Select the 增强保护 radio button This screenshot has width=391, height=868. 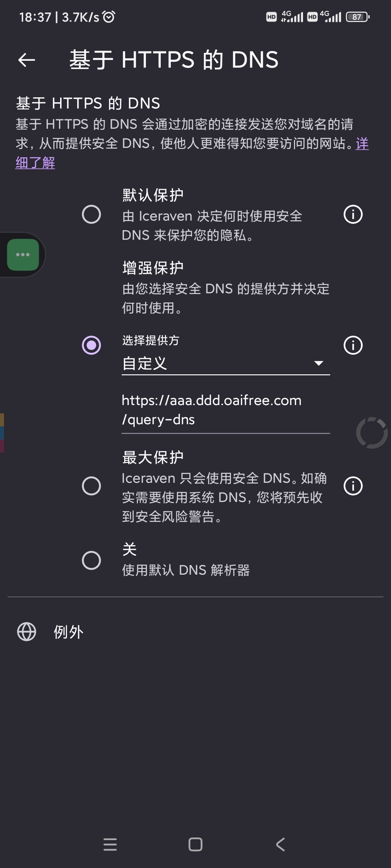(91, 345)
